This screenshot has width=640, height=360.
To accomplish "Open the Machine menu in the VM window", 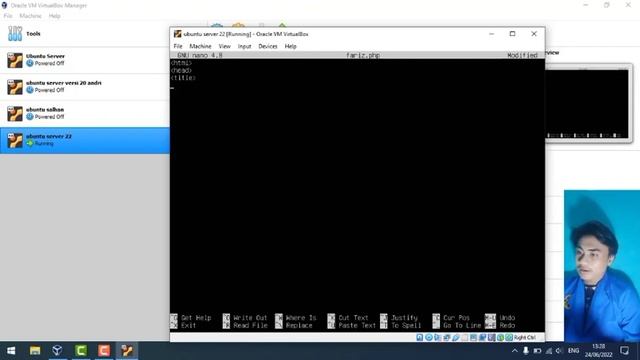I will coord(200,46).
